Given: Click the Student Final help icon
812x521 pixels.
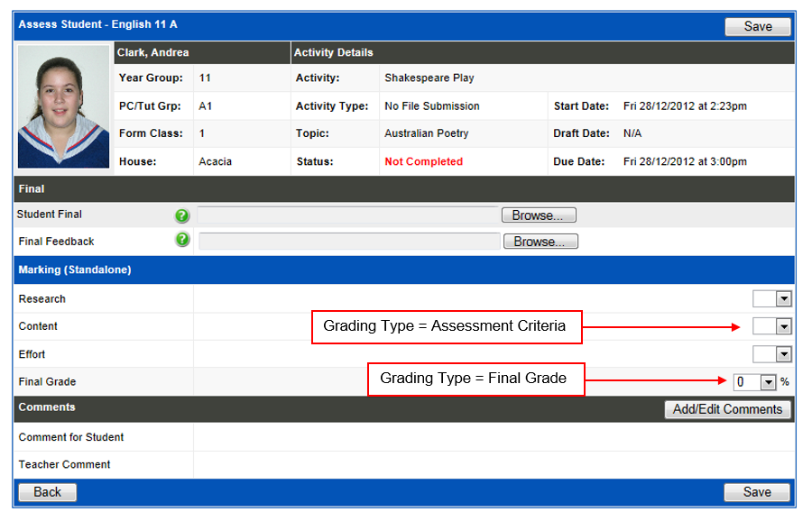Looking at the screenshot, I should pyautogui.click(x=181, y=215).
